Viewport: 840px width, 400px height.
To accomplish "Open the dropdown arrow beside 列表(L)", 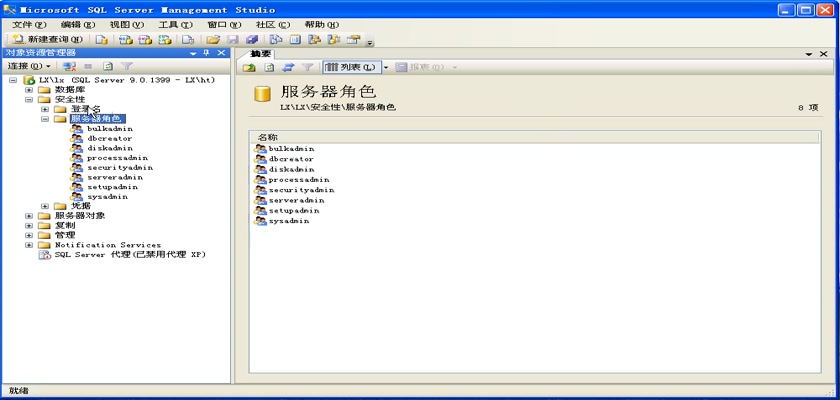I will [386, 67].
